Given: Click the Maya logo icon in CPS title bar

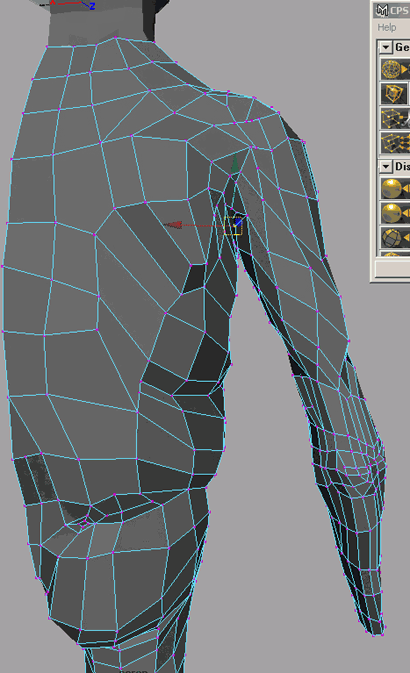Looking at the screenshot, I should click(x=381, y=9).
